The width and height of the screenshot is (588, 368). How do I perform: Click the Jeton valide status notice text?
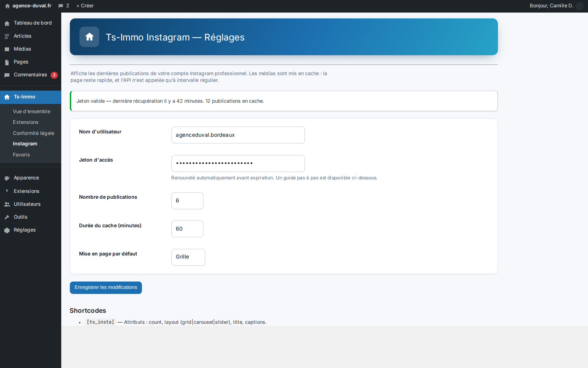click(170, 101)
